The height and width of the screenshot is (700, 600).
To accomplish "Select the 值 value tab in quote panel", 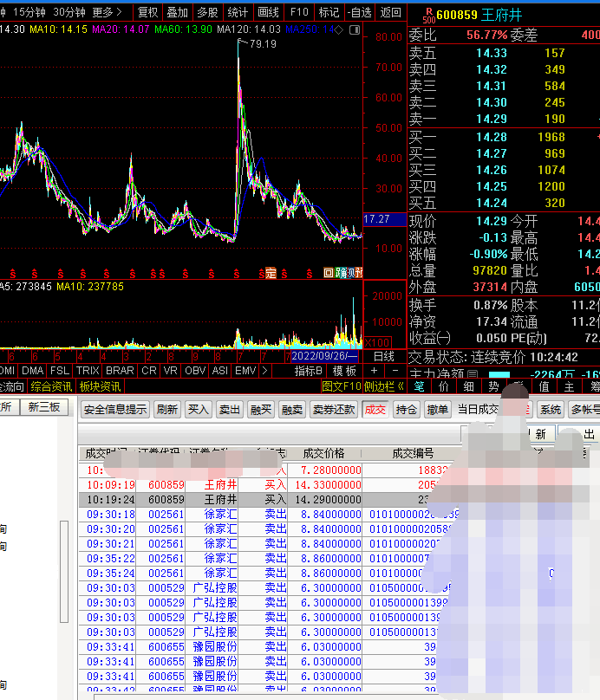I will click(x=544, y=386).
